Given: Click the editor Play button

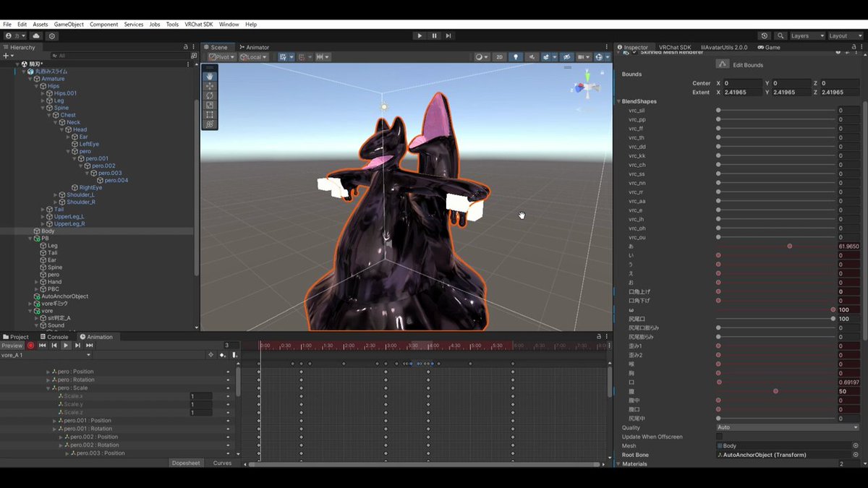Looking at the screenshot, I should tap(420, 35).
